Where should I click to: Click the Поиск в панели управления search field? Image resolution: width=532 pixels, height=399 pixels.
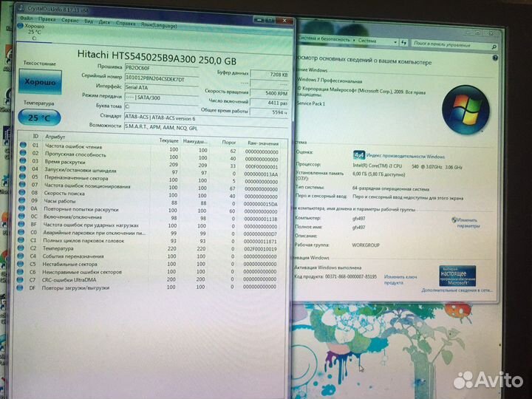click(x=451, y=45)
